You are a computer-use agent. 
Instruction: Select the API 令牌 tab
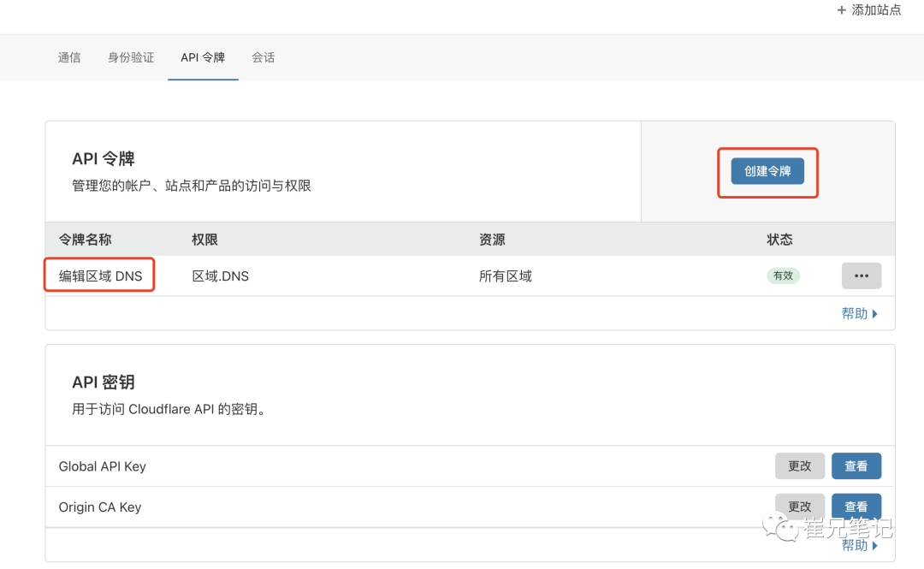coord(203,57)
